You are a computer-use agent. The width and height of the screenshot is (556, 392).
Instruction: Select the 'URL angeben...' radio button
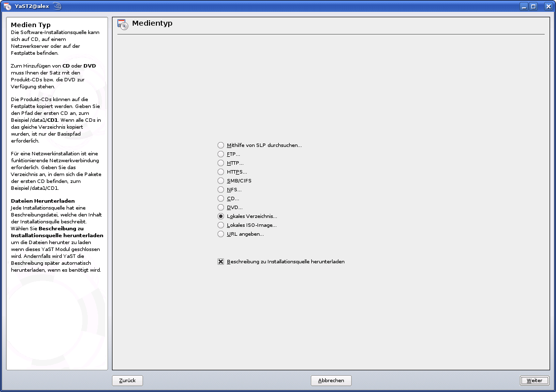pyautogui.click(x=221, y=234)
